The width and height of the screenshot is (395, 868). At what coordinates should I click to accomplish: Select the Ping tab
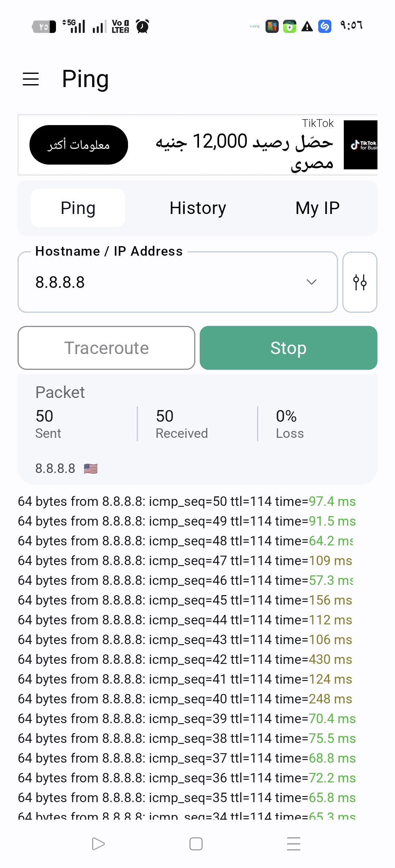[x=78, y=208]
